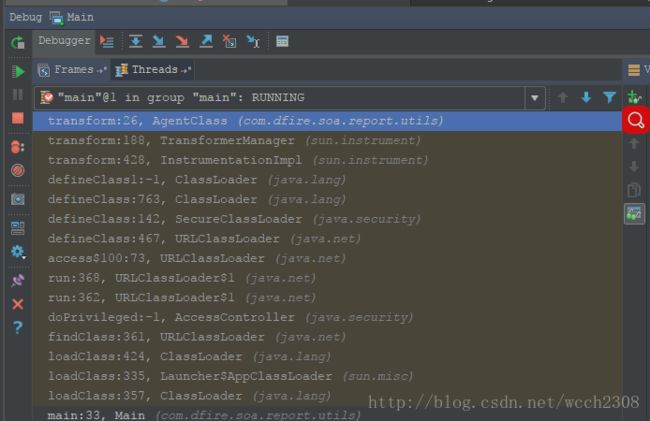This screenshot has width=650, height=421.
Task: Click the green add watch icon
Action: point(634,97)
